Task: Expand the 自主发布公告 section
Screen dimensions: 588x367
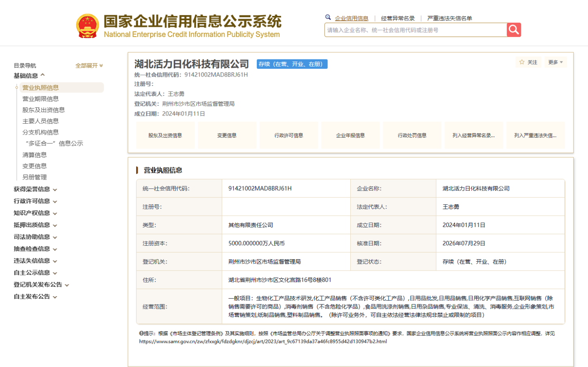Action: click(x=35, y=297)
